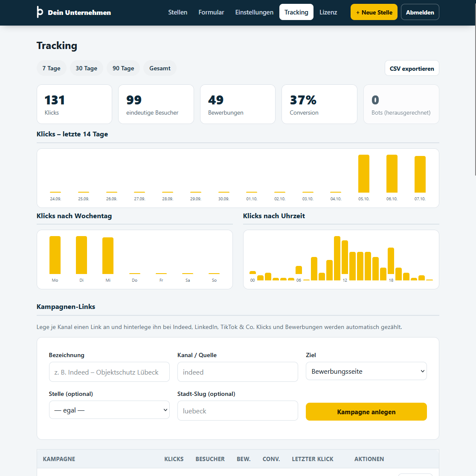Focus the Stadt-Slug input field

tap(238, 411)
